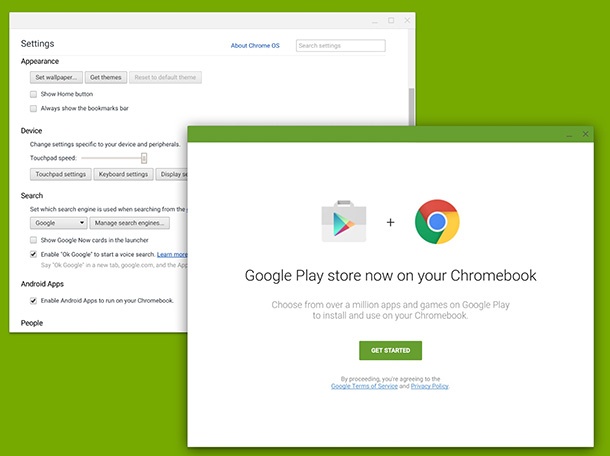Click the Settings window scrollbar
610x456 pixels.
click(x=411, y=107)
